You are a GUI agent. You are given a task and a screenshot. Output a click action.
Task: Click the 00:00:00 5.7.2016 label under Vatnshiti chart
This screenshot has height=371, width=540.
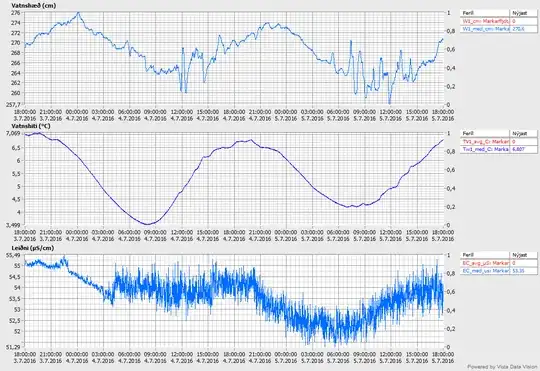286,236
